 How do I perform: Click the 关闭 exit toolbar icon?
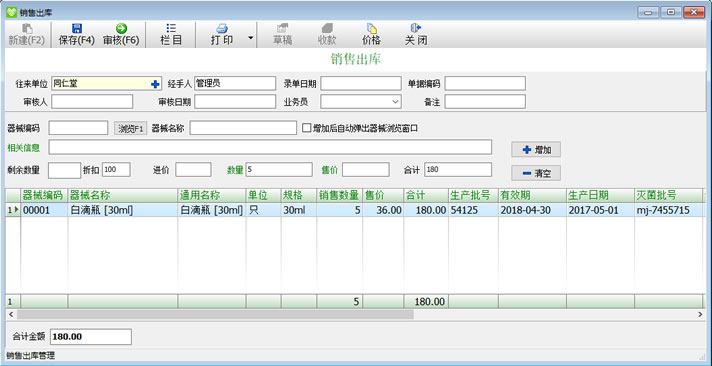pos(416,28)
